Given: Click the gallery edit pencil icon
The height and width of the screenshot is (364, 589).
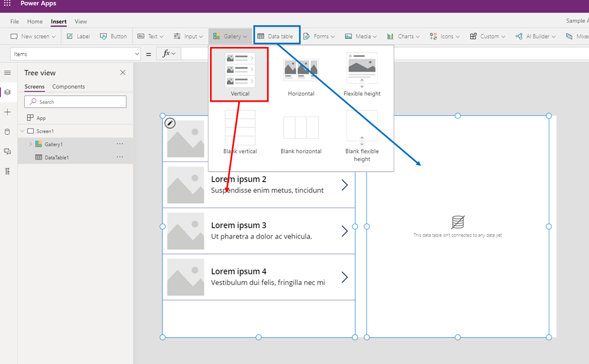Looking at the screenshot, I should tap(170, 123).
